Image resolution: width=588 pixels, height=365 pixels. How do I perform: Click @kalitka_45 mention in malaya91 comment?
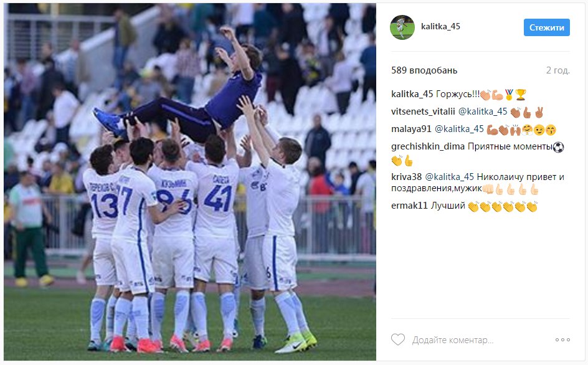[460, 129]
